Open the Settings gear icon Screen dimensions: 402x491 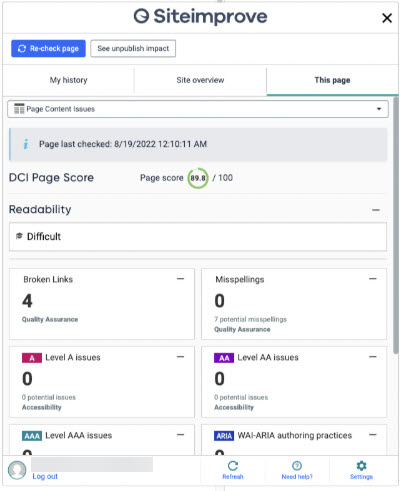point(361,466)
